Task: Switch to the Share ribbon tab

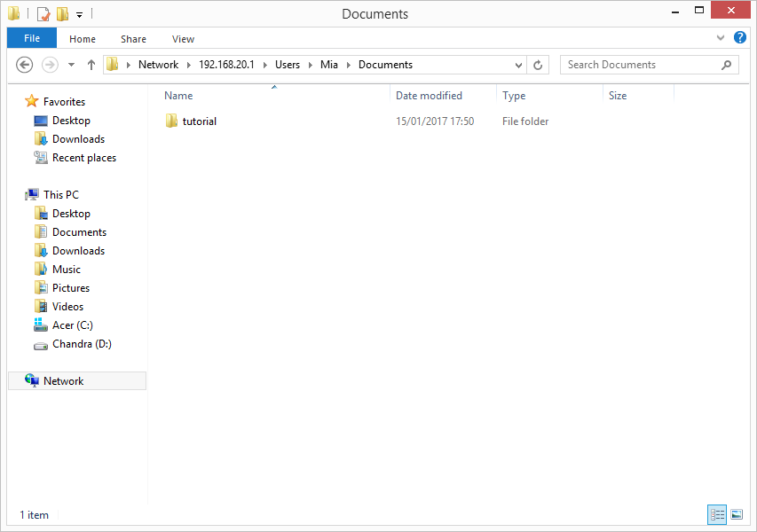Action: 134,39
